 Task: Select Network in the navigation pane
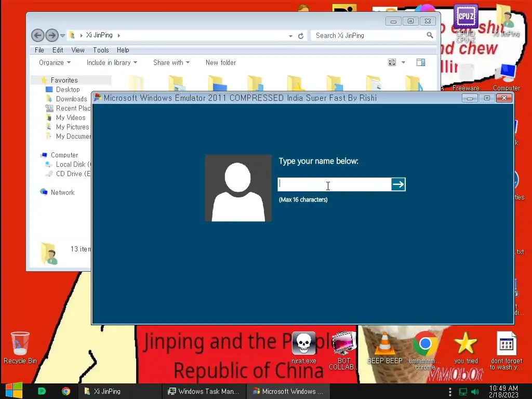point(62,192)
